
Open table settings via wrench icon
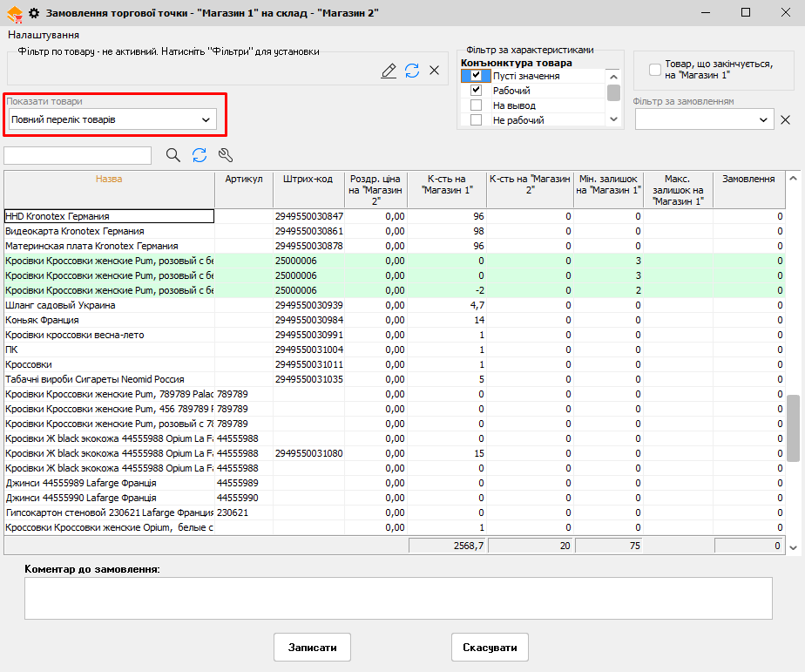(x=226, y=155)
